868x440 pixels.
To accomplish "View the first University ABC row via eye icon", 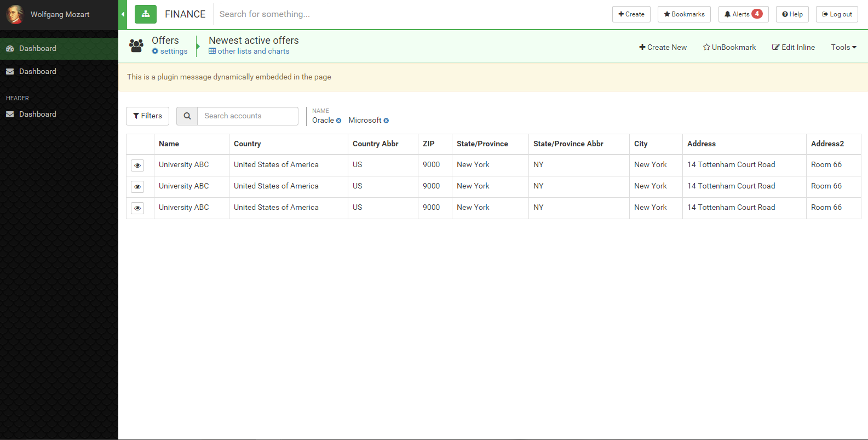I will [x=137, y=165].
